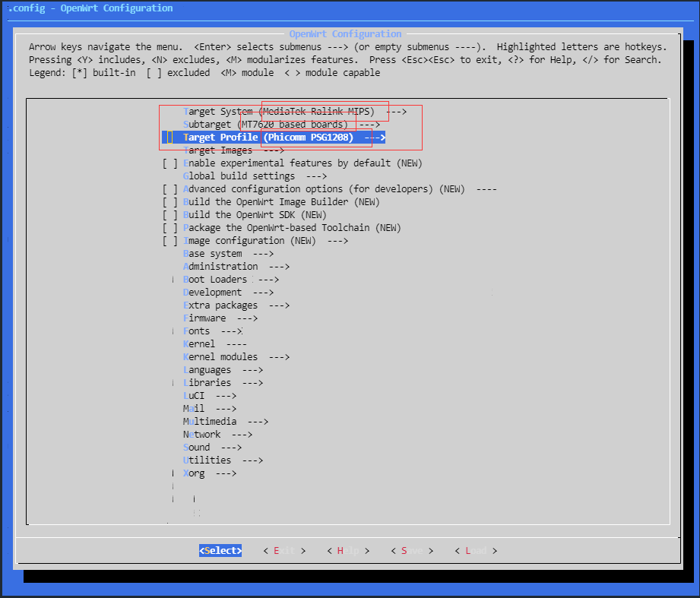
Task: Toggle Image configuration checkbox
Action: tap(170, 241)
